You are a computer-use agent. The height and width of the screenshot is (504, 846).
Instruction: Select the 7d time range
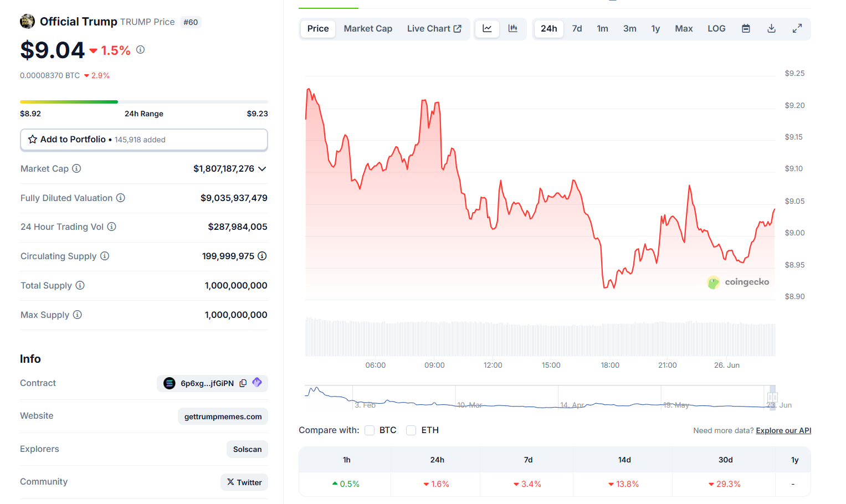point(577,29)
